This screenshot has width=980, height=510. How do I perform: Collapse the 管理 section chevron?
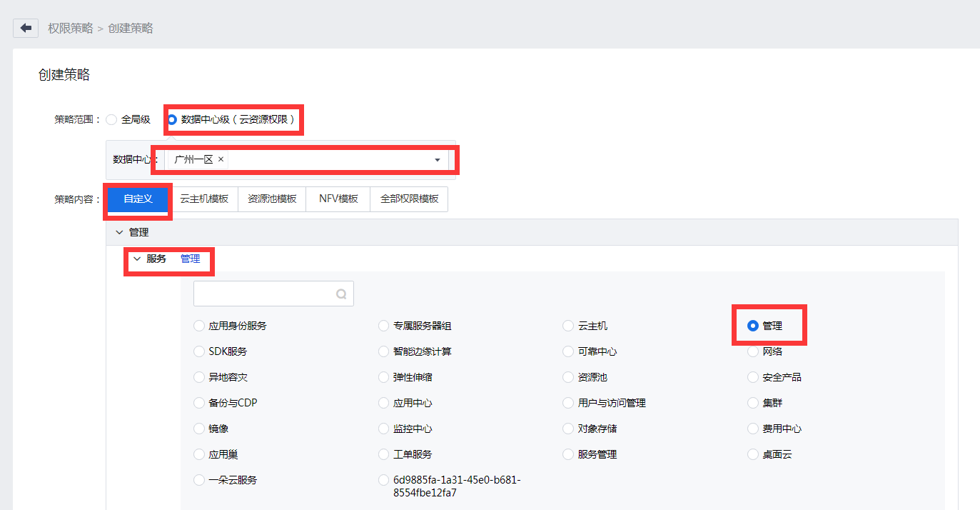pos(119,232)
